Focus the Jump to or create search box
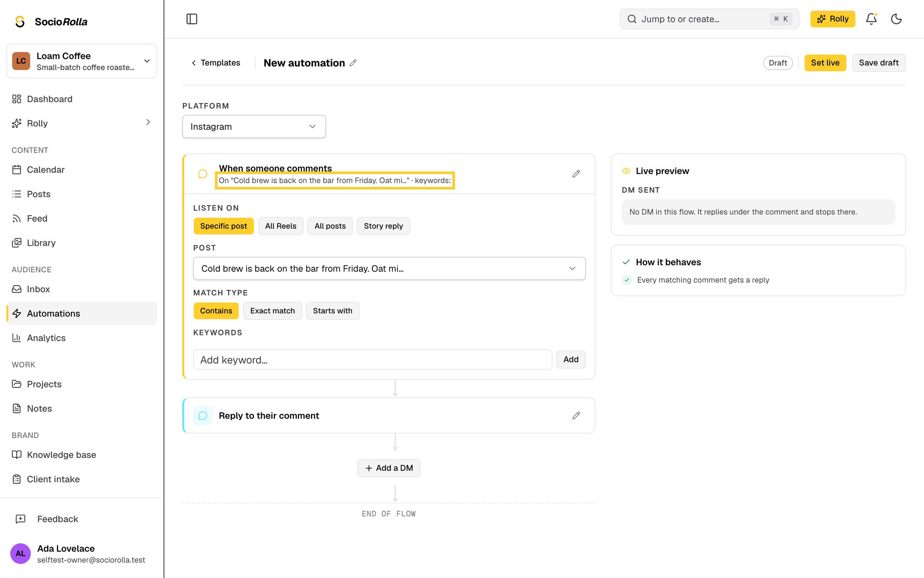The image size is (924, 578). coord(709,19)
